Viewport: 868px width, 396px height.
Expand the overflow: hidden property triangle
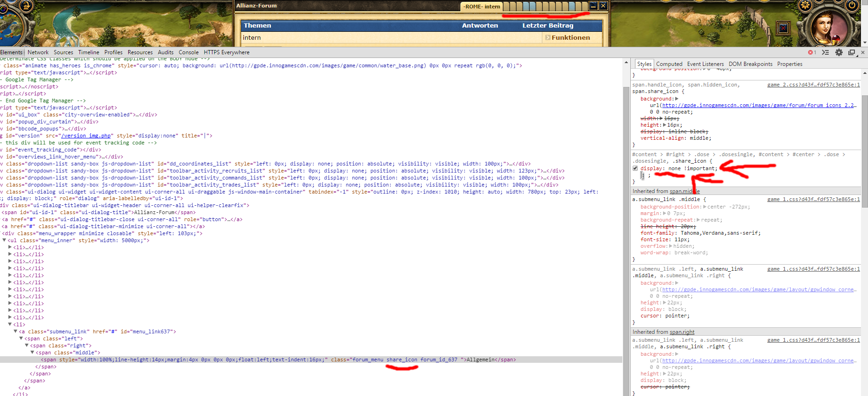pyautogui.click(x=671, y=246)
